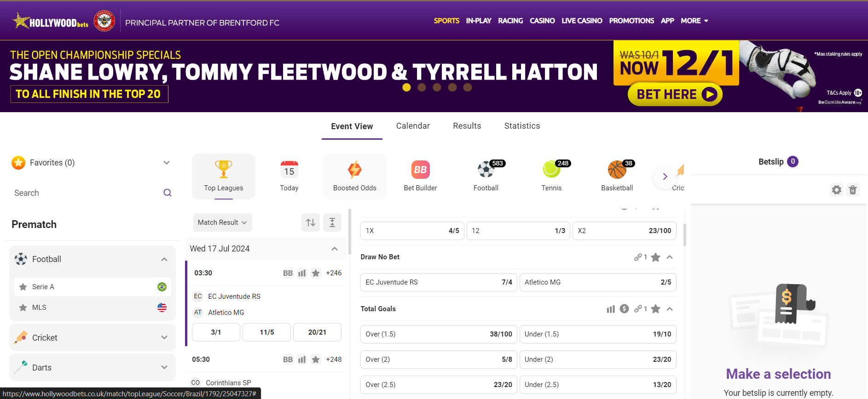
Task: Click the betslip settings gear icon
Action: click(836, 190)
